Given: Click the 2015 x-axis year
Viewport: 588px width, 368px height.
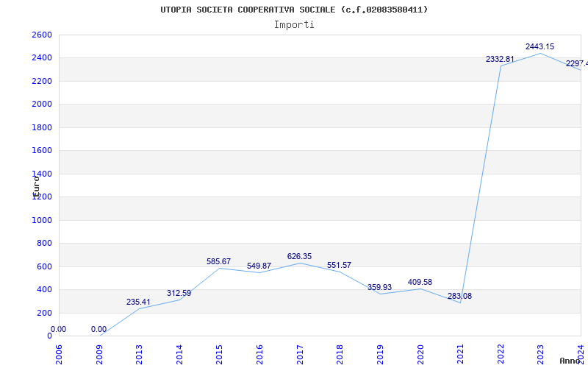Looking at the screenshot, I should [219, 355].
